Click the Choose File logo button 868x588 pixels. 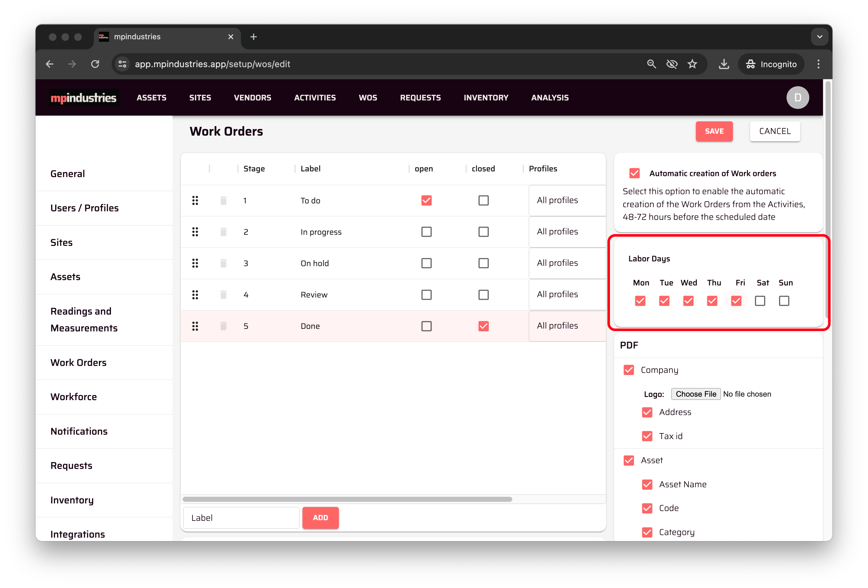point(696,394)
